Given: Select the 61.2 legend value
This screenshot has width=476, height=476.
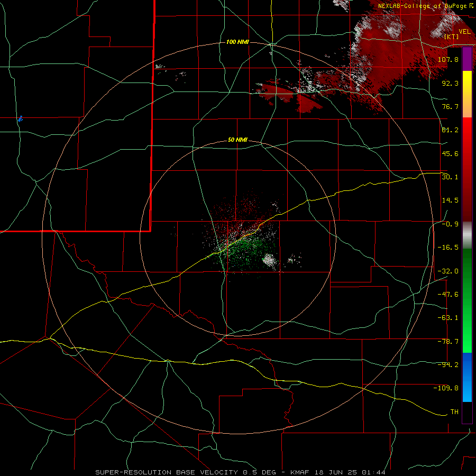Looking at the screenshot, I should [450, 130].
